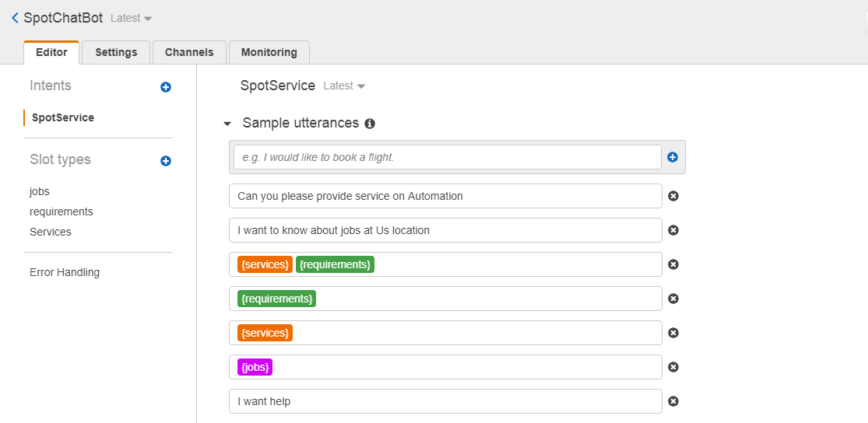Image resolution: width=868 pixels, height=423 pixels.
Task: Go to the Monitoring tab
Action: tap(269, 53)
